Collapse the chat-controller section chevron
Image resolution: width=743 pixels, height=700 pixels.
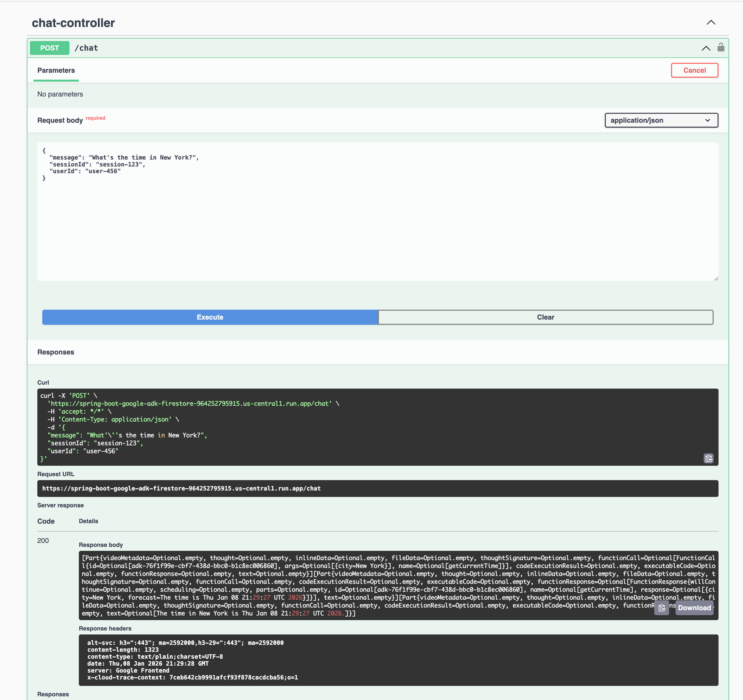click(711, 23)
